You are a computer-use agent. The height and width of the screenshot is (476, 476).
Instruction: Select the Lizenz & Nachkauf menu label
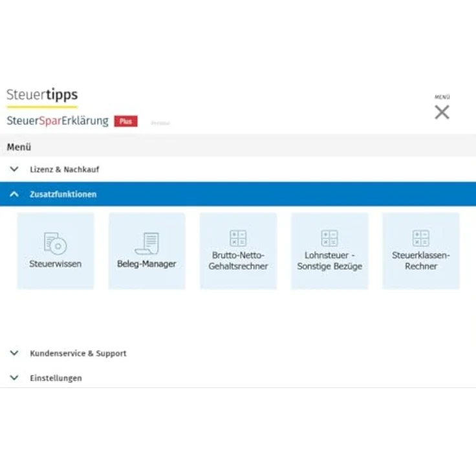(64, 169)
